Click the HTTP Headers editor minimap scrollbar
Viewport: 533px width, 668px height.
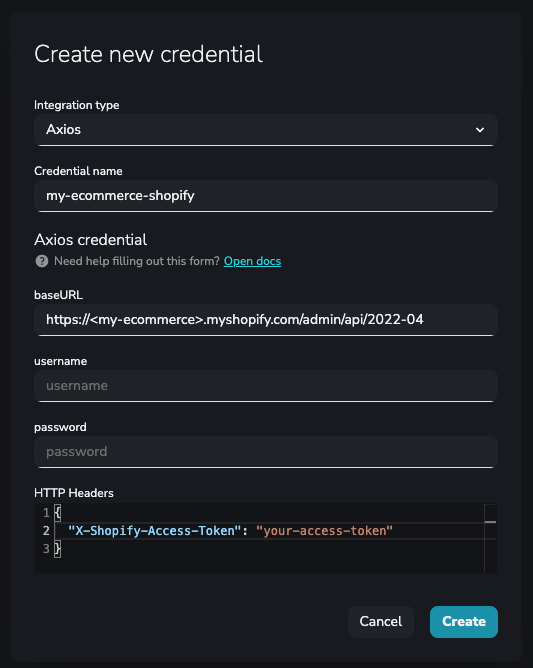click(490, 538)
